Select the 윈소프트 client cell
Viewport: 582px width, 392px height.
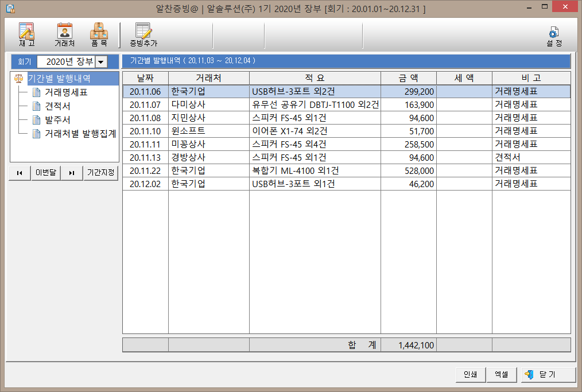208,131
